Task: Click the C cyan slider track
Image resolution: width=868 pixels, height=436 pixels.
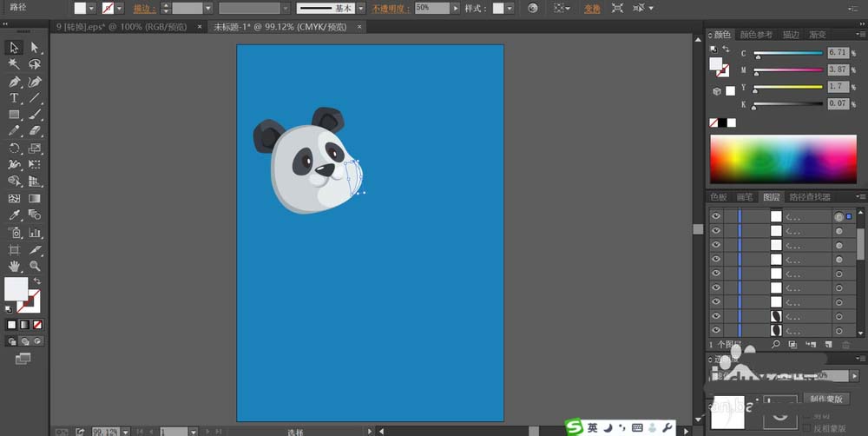Action: (x=788, y=53)
